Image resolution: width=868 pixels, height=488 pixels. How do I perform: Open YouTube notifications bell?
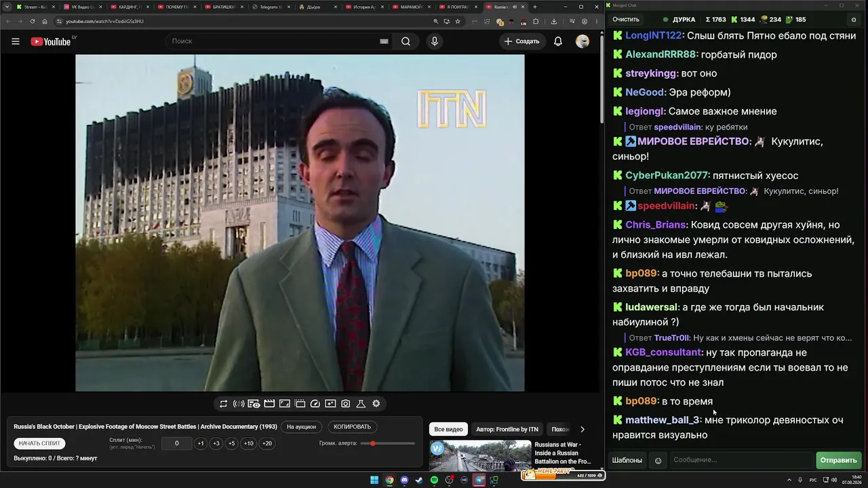click(558, 41)
